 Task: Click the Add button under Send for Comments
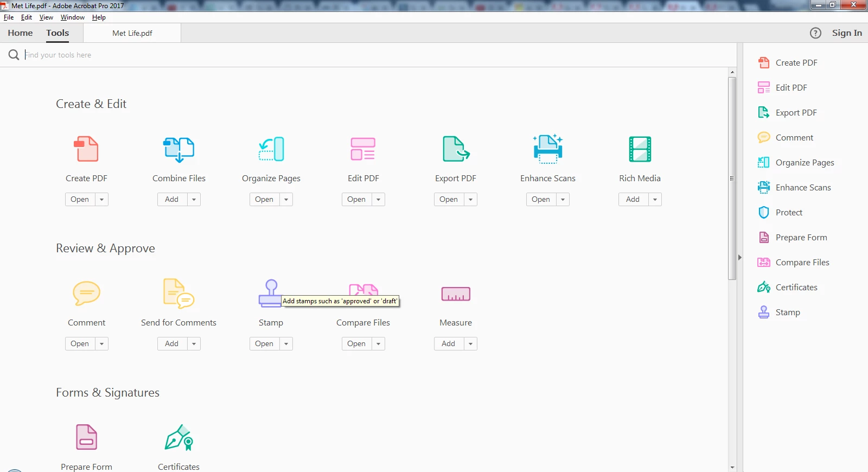pyautogui.click(x=173, y=344)
